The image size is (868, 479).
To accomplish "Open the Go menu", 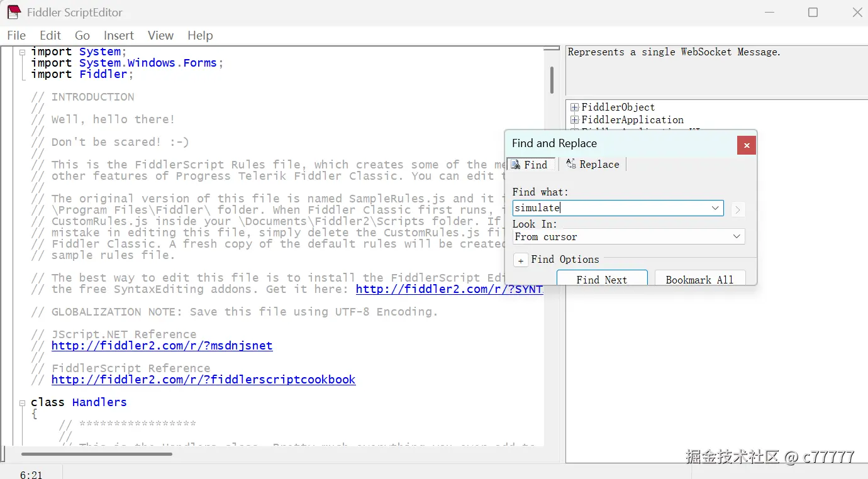I will (x=82, y=35).
